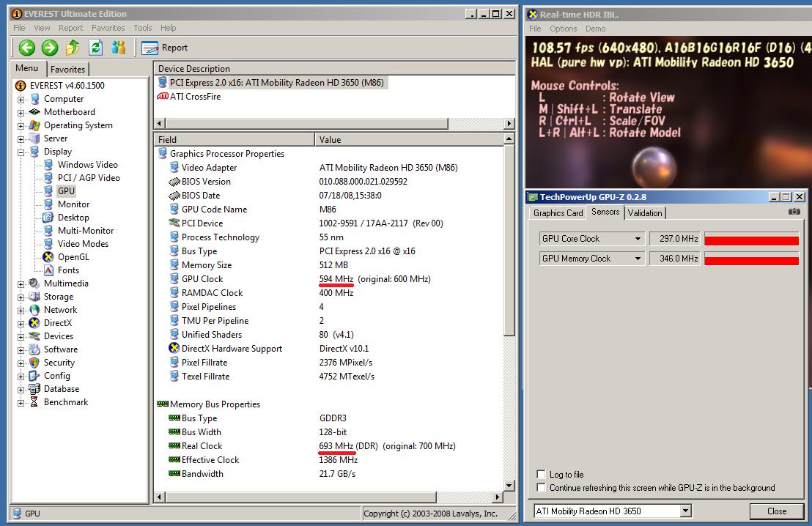Select the Windows Video tree item
This screenshot has height=526, width=812.
point(87,165)
